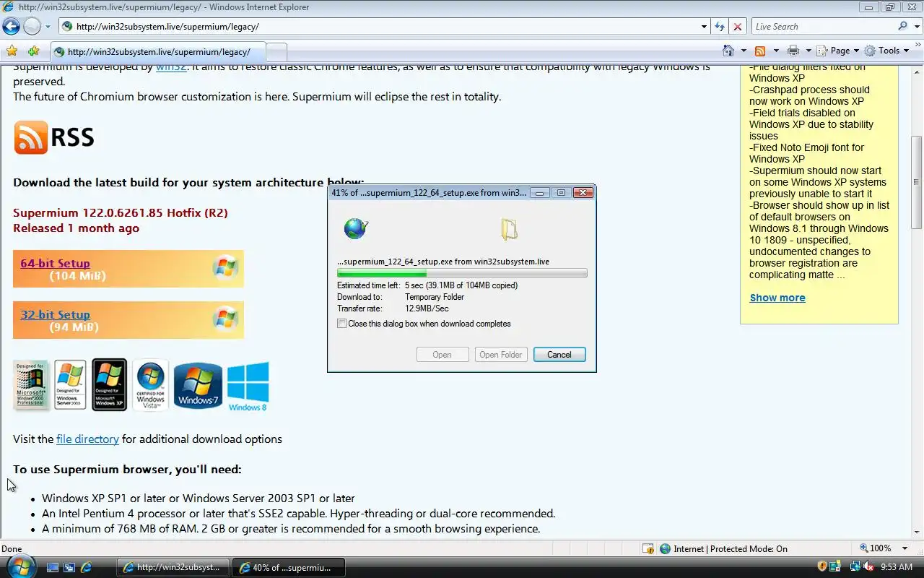This screenshot has height=578, width=924.
Task: Click the page vertical scrollbar thumb
Action: click(917, 182)
